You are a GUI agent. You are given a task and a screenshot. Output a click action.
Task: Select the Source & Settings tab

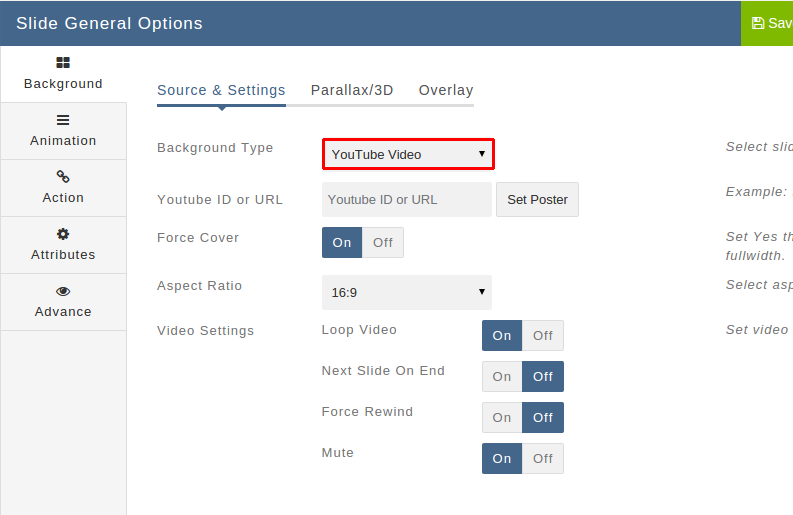[x=221, y=90]
